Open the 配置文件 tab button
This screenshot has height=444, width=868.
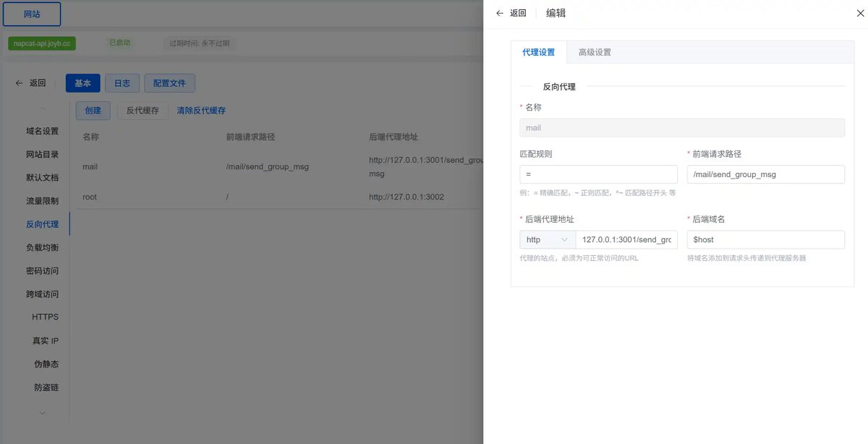point(169,83)
